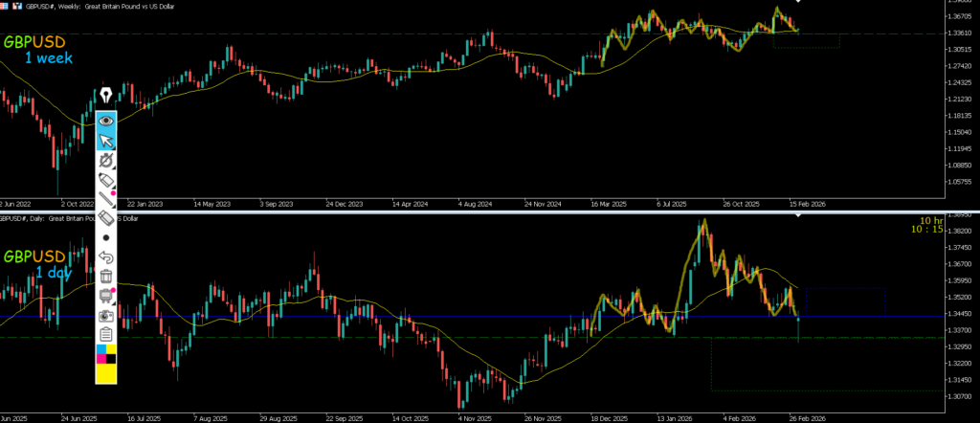This screenshot has width=980, height=423.
Task: Open the presentation screen tool options
Action: (106, 296)
